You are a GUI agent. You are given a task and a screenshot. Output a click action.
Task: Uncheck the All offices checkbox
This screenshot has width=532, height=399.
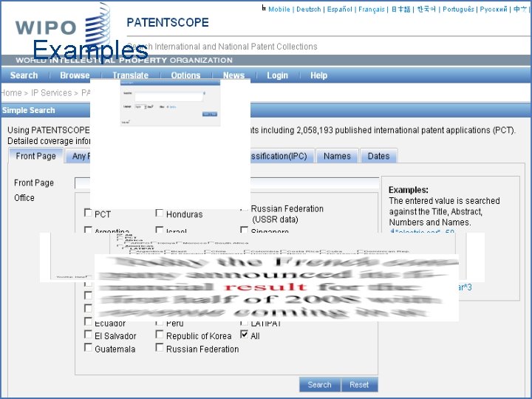(x=244, y=335)
